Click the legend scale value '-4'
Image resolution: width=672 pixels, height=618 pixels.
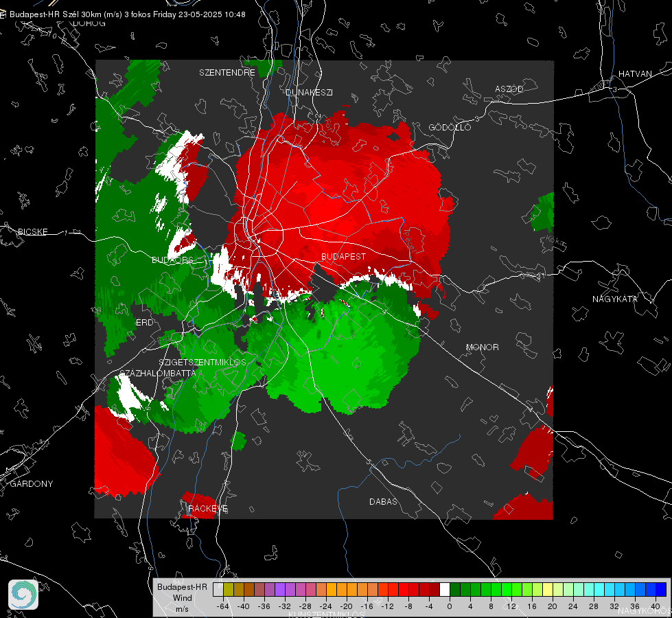(x=428, y=606)
